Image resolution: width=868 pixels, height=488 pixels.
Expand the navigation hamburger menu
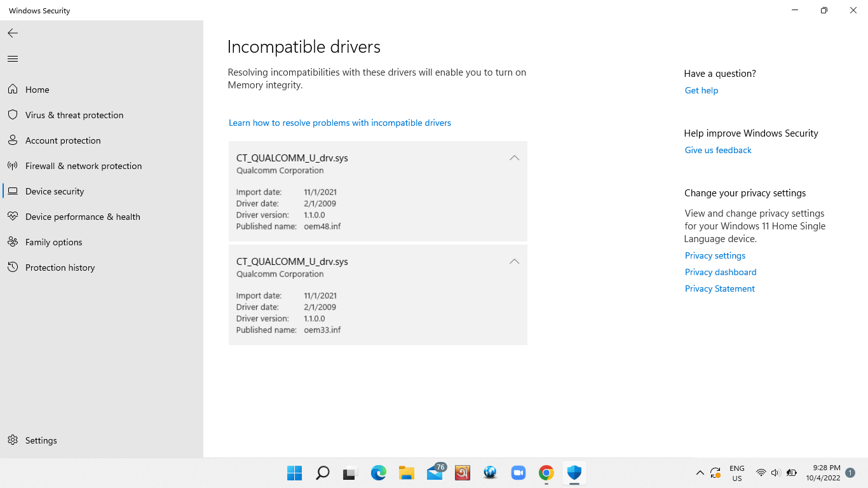[12, 58]
